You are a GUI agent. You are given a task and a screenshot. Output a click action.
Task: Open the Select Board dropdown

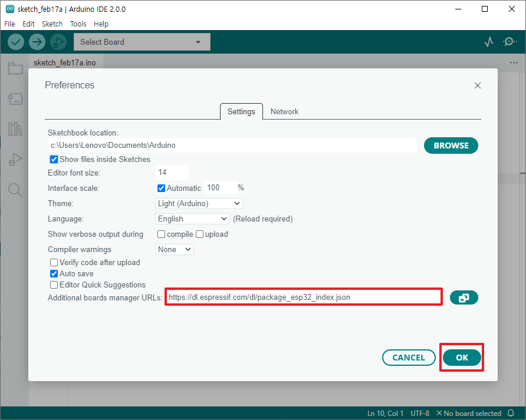(142, 42)
